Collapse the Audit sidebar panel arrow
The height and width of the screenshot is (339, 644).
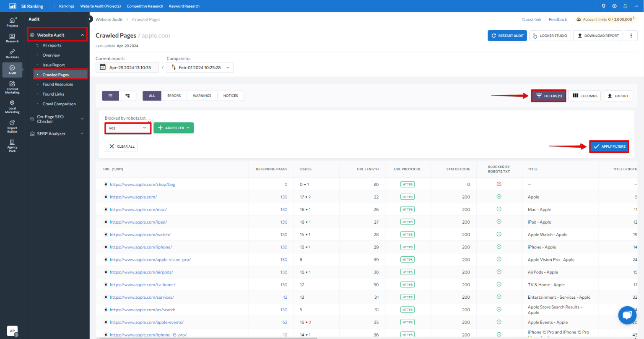[x=89, y=19]
